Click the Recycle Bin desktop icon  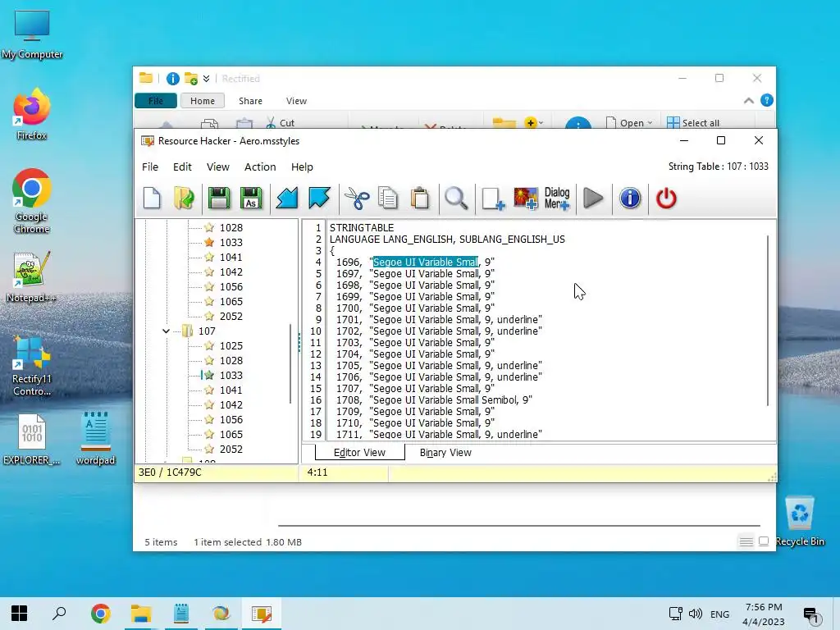799,521
